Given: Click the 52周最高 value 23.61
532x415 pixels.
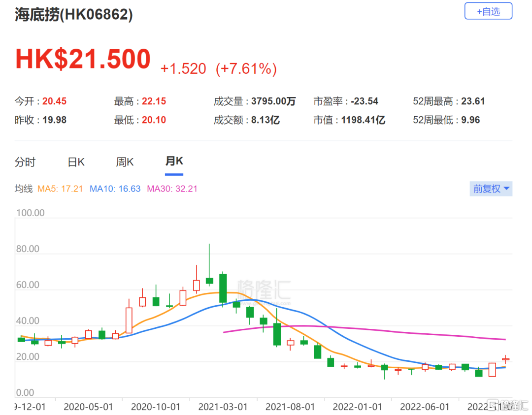Looking at the screenshot, I should click(473, 101).
